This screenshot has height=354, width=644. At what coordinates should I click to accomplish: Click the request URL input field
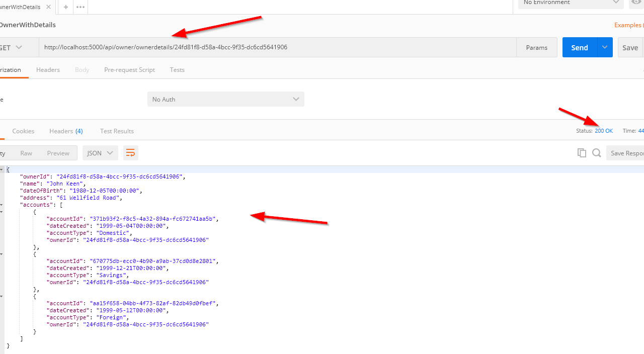tap(277, 47)
